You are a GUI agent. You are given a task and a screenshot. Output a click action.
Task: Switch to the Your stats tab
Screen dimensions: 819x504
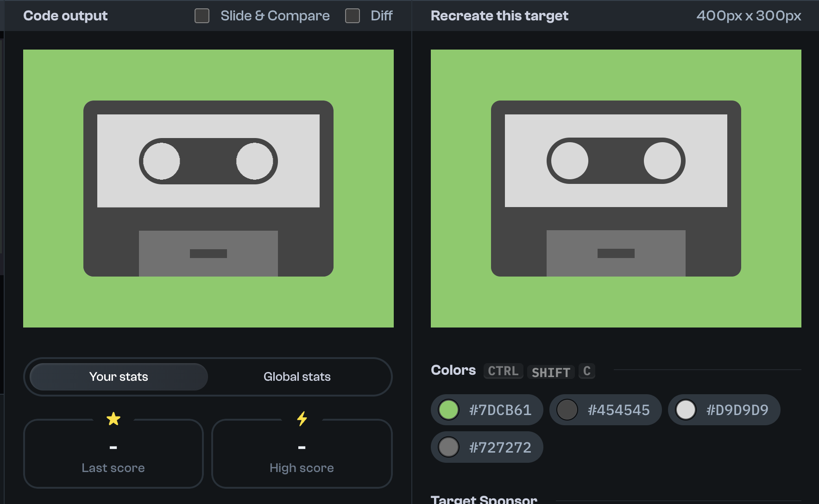119,377
